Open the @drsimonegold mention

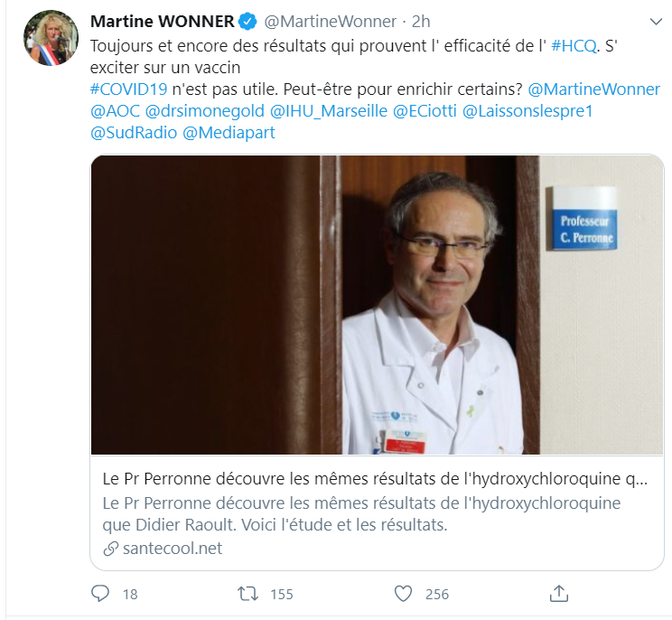click(x=205, y=111)
